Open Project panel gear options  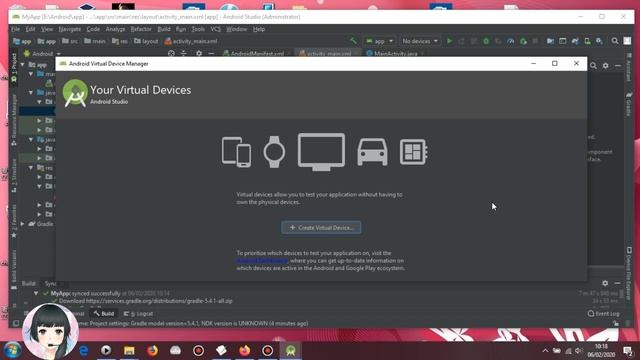tap(199, 53)
